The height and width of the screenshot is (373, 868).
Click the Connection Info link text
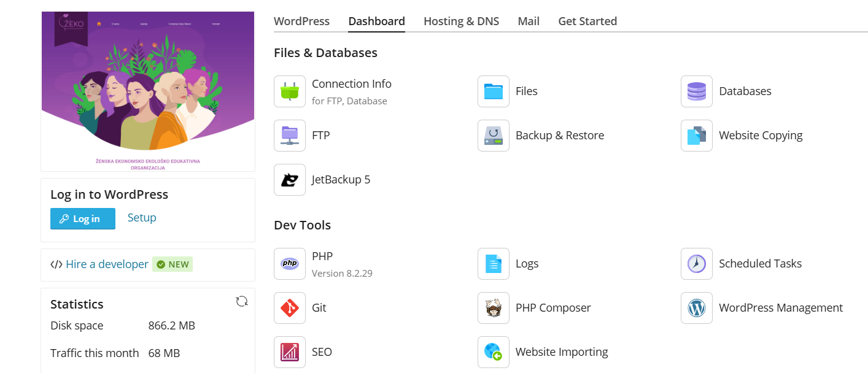[x=352, y=84]
